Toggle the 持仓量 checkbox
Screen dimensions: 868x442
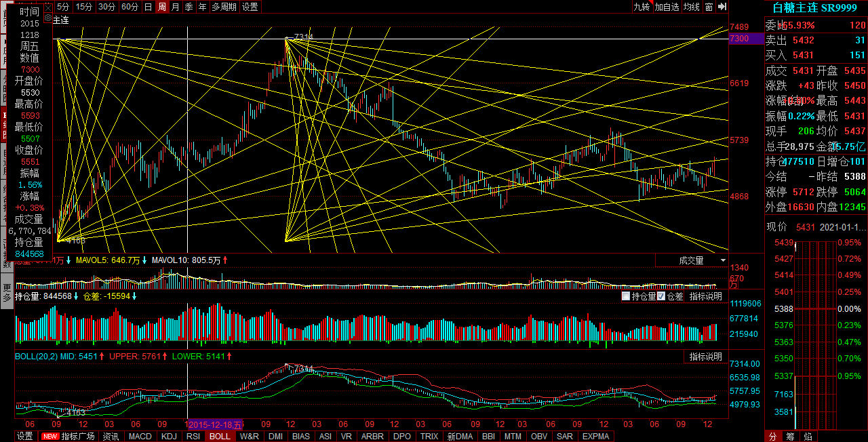tap(626, 296)
